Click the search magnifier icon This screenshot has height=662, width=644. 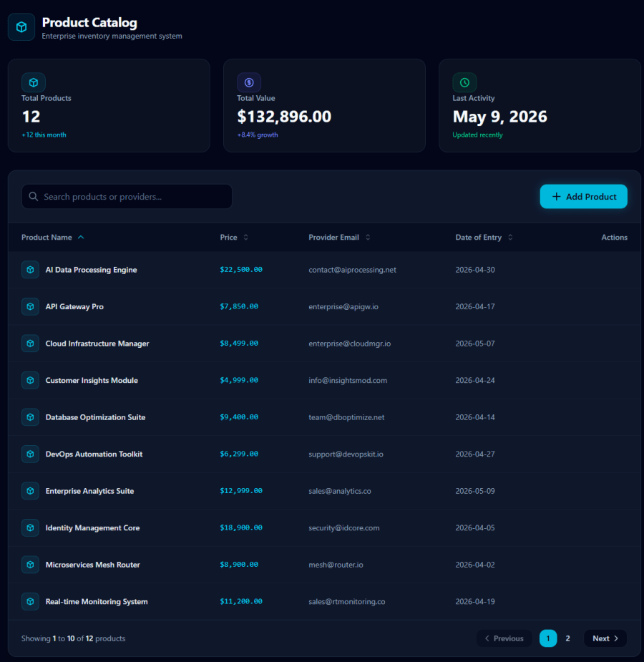tap(34, 196)
